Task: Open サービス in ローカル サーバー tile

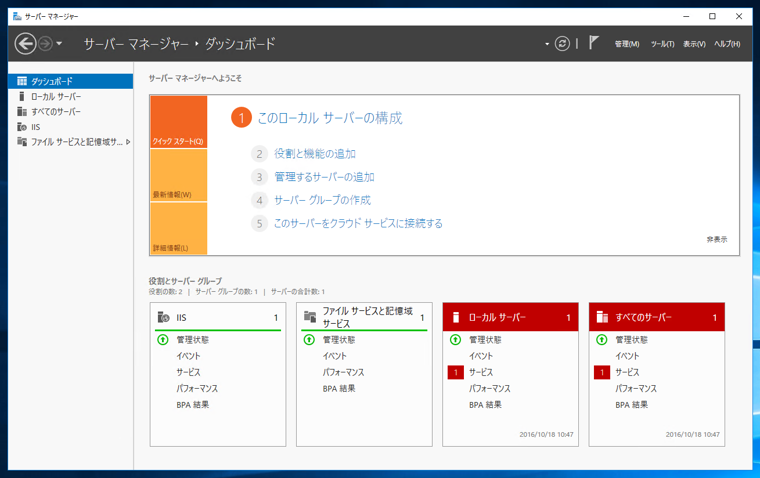Action: [481, 372]
